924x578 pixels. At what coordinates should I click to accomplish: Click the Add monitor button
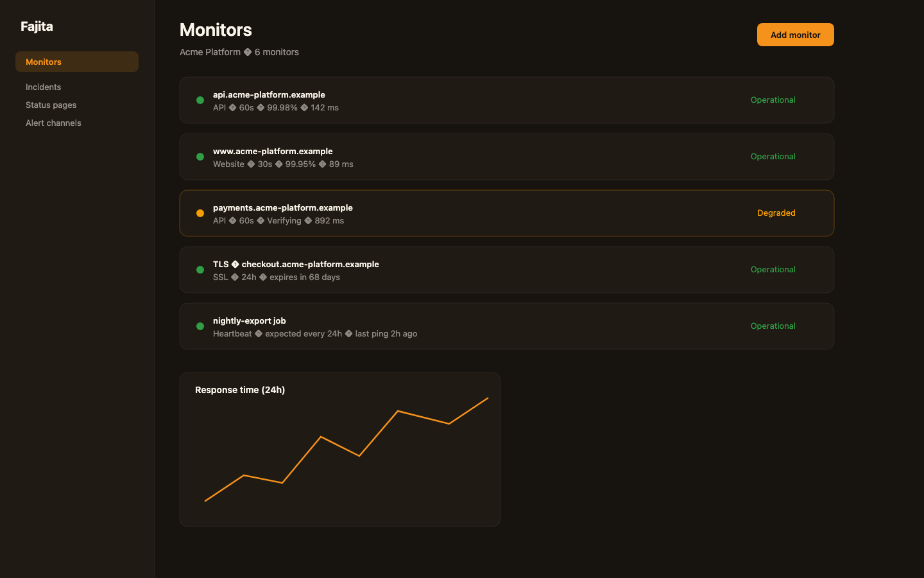pos(796,35)
